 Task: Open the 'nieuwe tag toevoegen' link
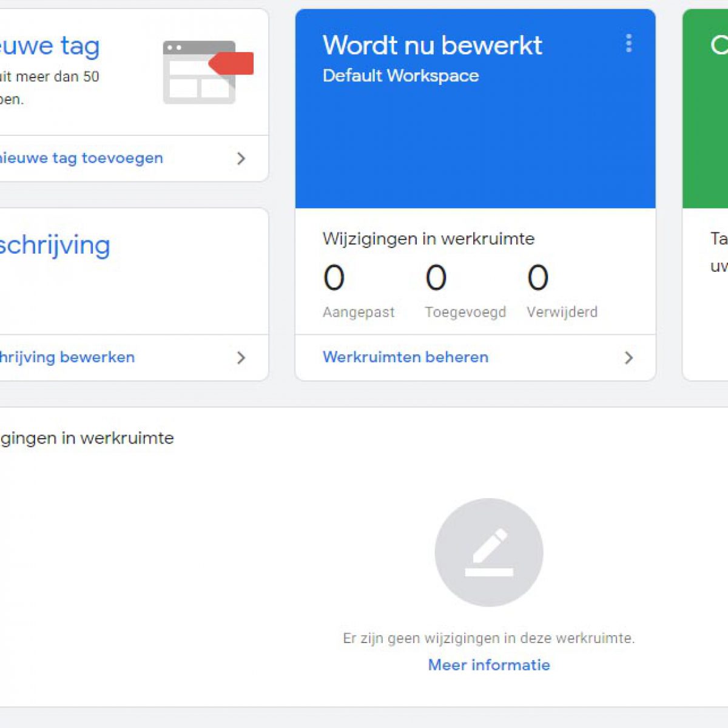coord(81,158)
